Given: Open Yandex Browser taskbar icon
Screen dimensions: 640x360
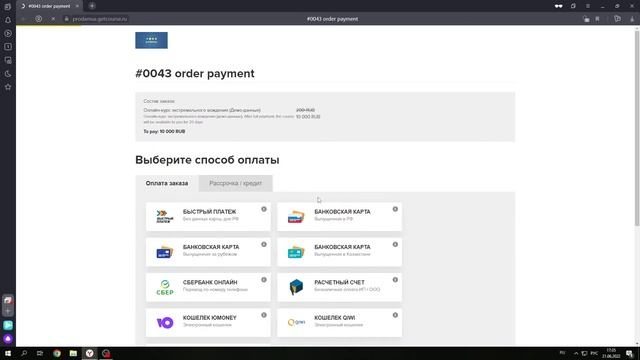Looking at the screenshot, I should (x=89, y=353).
